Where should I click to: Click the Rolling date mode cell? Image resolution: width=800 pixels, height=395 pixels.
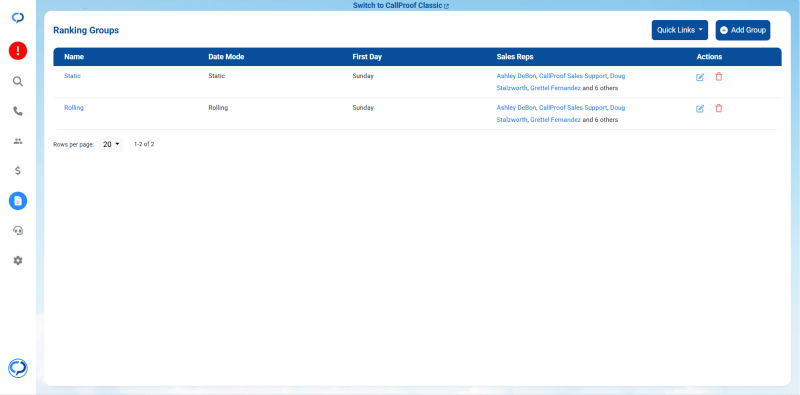pyautogui.click(x=218, y=108)
